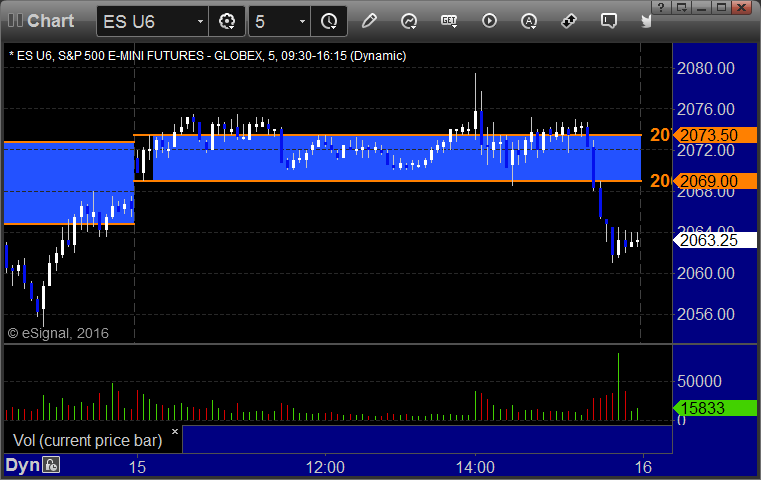
Task: Click the chart title ES U6 S&P 500 text
Action: (x=207, y=56)
